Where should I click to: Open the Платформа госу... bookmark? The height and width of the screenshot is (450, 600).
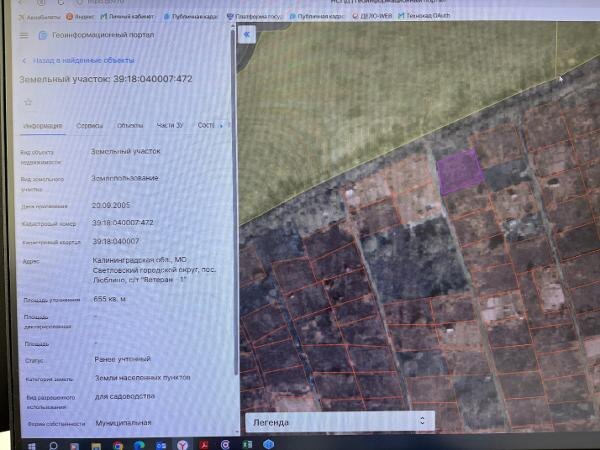[x=254, y=16]
